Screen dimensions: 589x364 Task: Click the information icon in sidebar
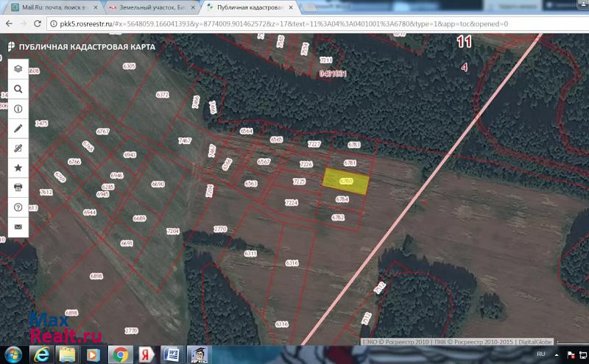point(18,109)
